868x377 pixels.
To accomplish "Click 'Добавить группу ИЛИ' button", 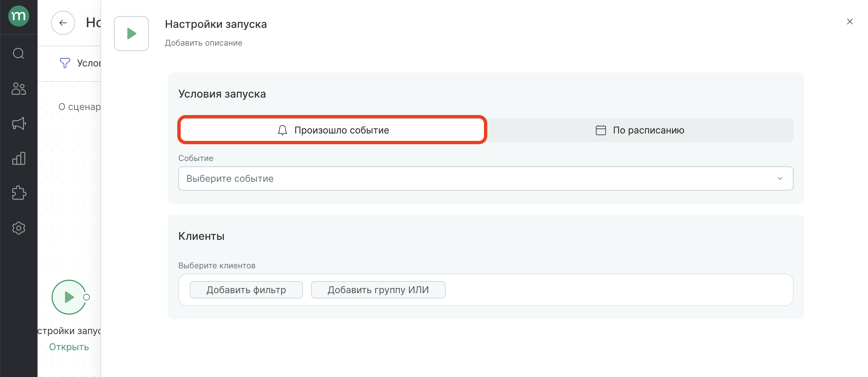I will [378, 290].
